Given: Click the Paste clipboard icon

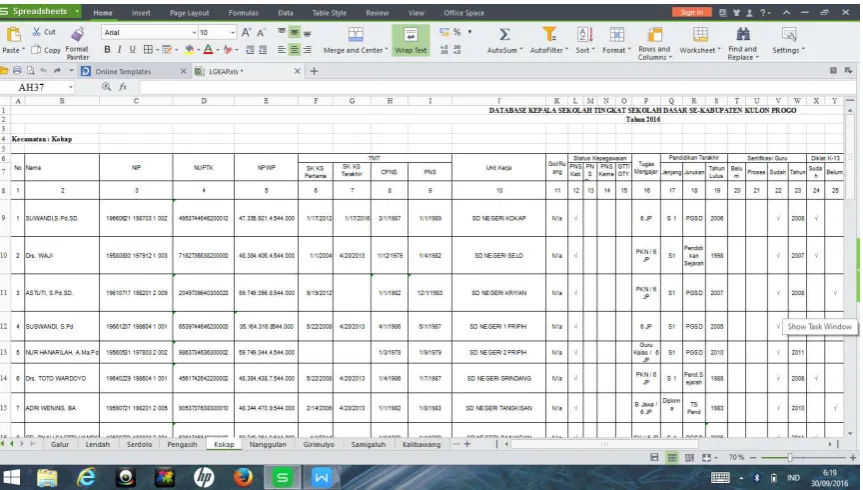Looking at the screenshot, I should 12,35.
